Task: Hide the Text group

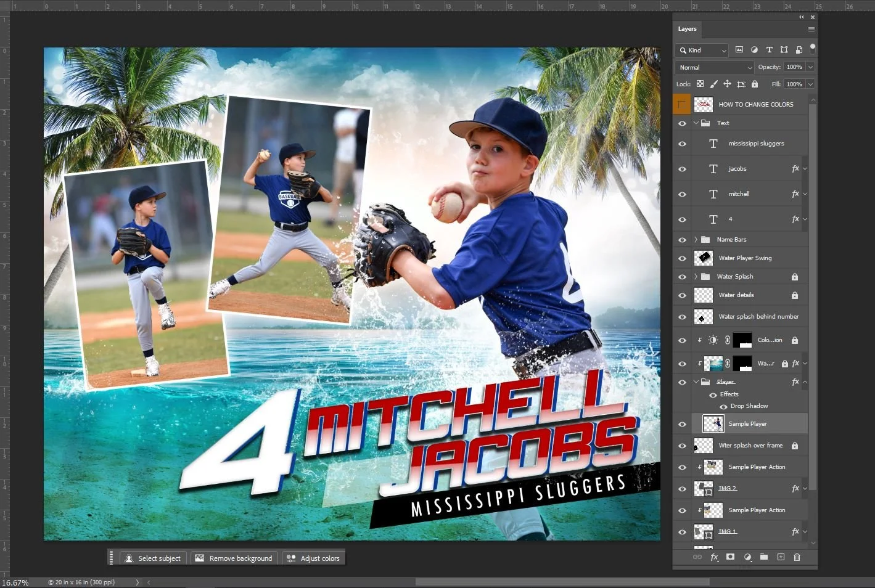Action: (682, 123)
